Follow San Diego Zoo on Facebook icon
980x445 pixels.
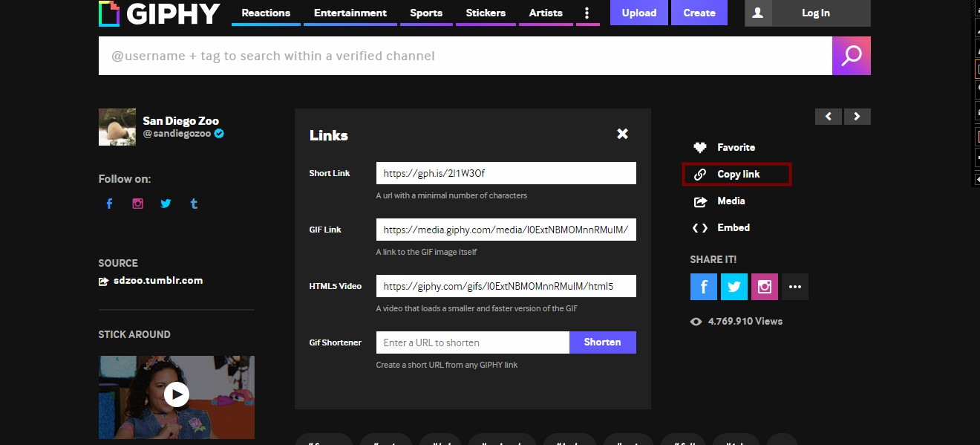(109, 204)
